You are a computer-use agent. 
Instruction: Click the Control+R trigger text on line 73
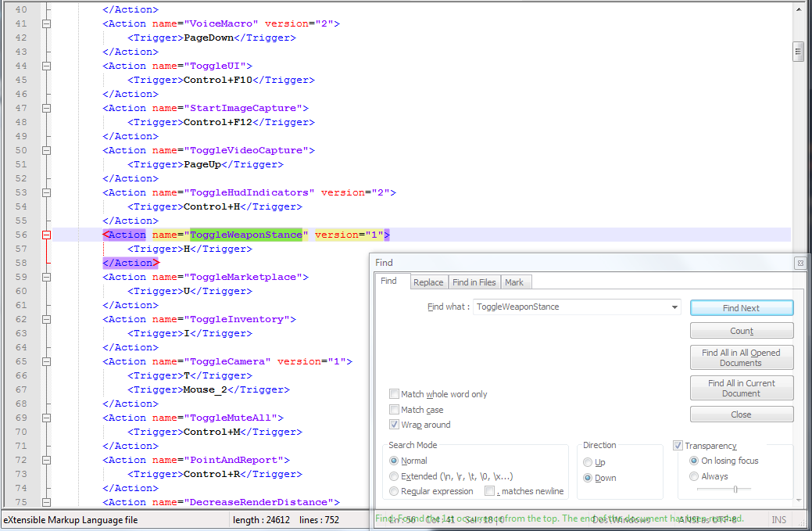click(x=212, y=474)
